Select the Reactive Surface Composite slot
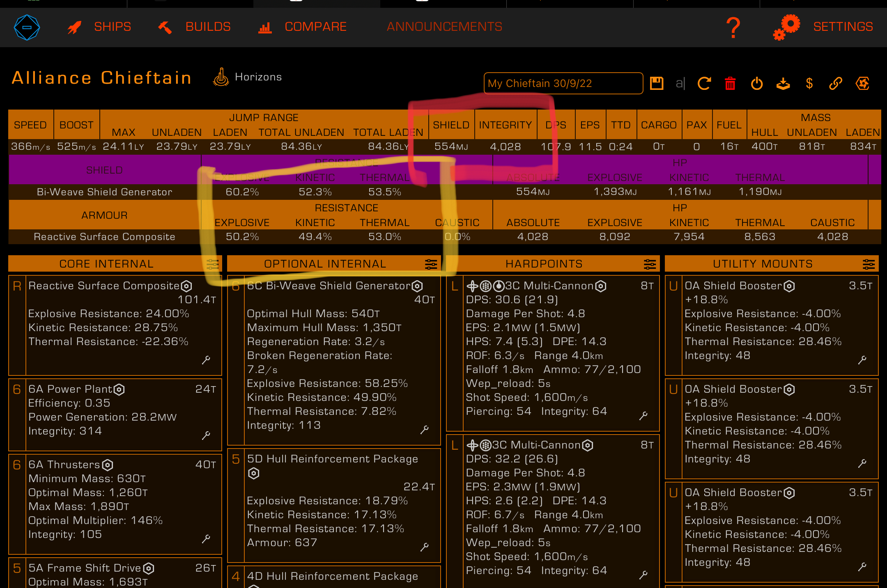Viewport: 887px width, 588px height. (115, 326)
